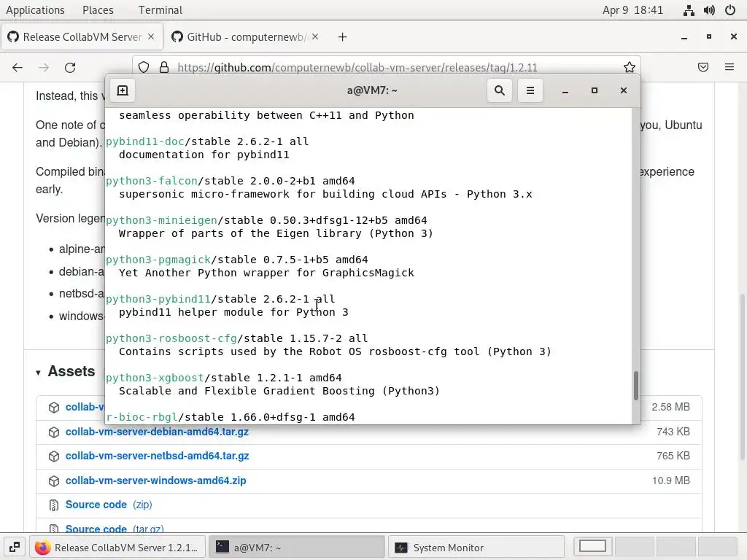The width and height of the screenshot is (747, 560).
Task: Minimize the Firefox window
Action: click(684, 36)
